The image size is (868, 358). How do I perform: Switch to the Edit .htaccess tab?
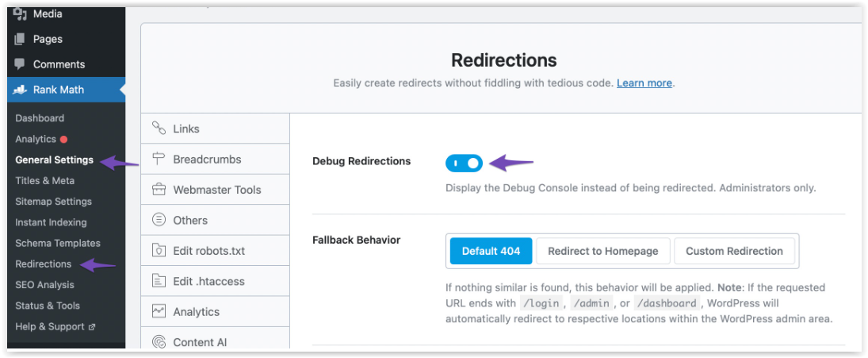[216, 281]
